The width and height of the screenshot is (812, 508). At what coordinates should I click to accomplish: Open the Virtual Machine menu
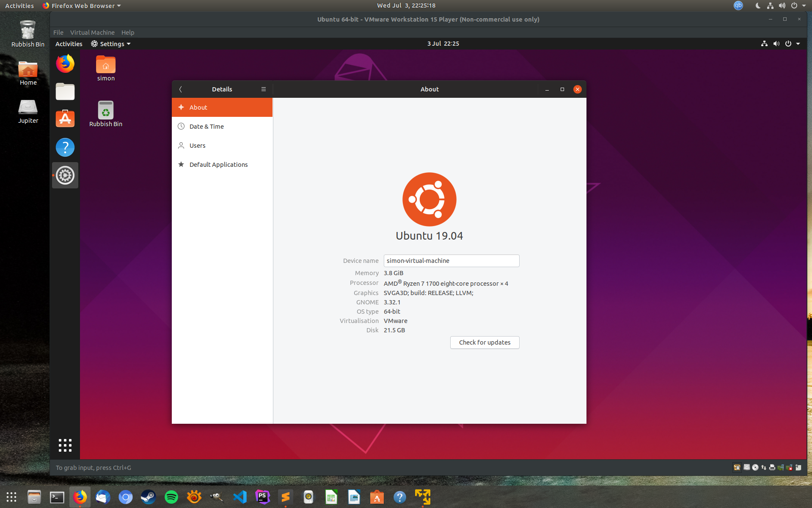tap(92, 33)
